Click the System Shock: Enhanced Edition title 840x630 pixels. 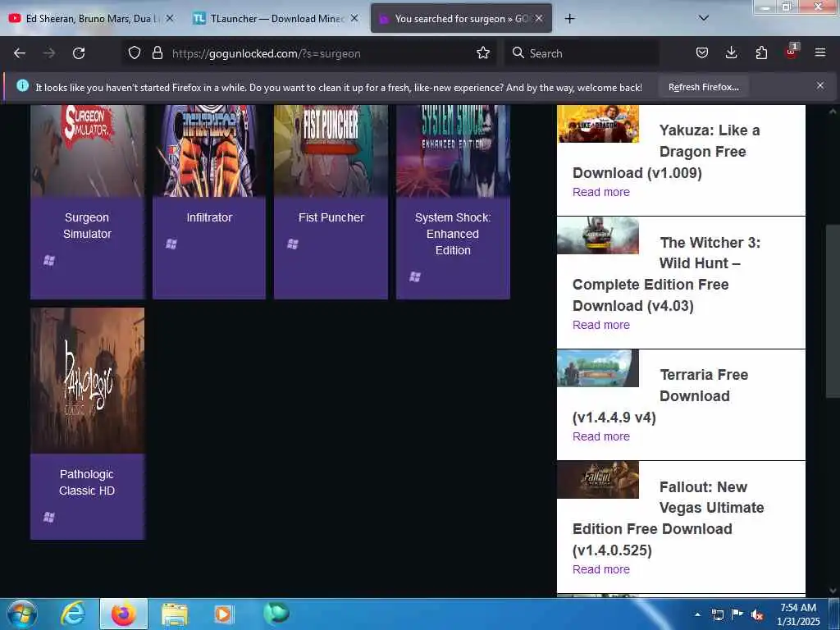(x=453, y=234)
